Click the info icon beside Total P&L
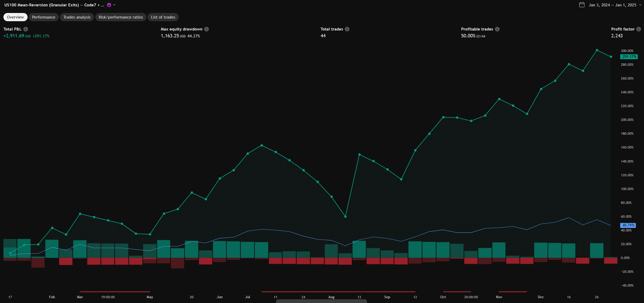Screen dimensions: 644x303 coord(26,29)
